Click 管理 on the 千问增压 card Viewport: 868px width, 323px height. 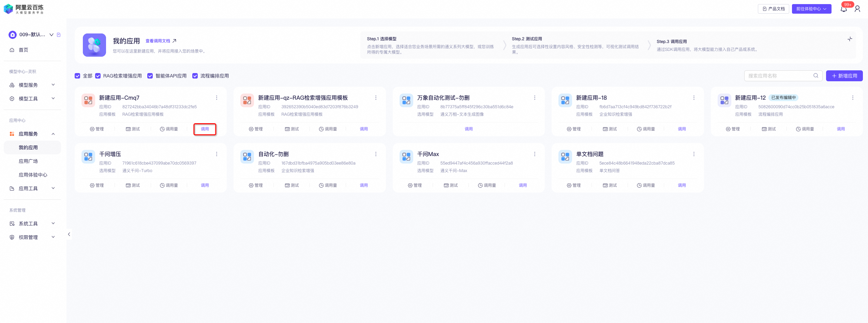[x=97, y=185]
